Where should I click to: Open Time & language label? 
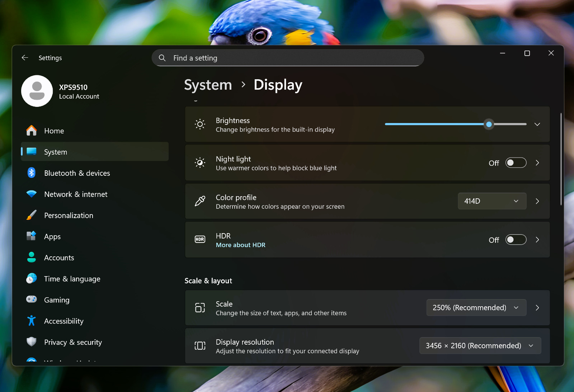(x=72, y=279)
